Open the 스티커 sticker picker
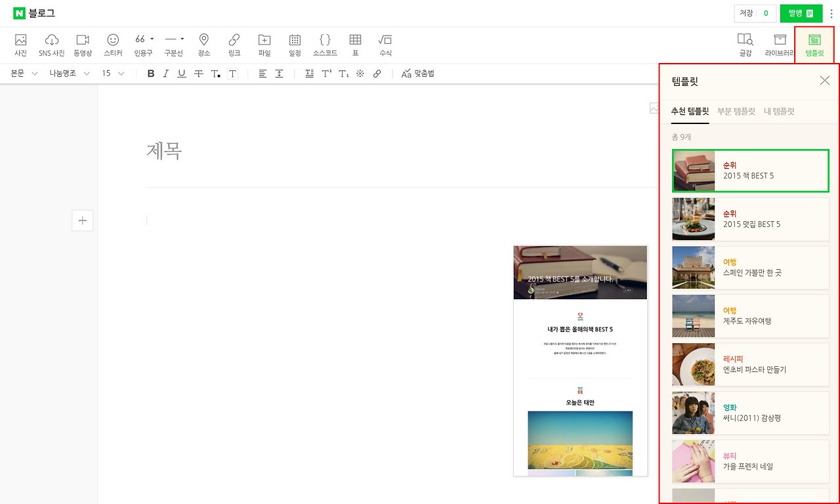This screenshot has height=504, width=840. (113, 45)
